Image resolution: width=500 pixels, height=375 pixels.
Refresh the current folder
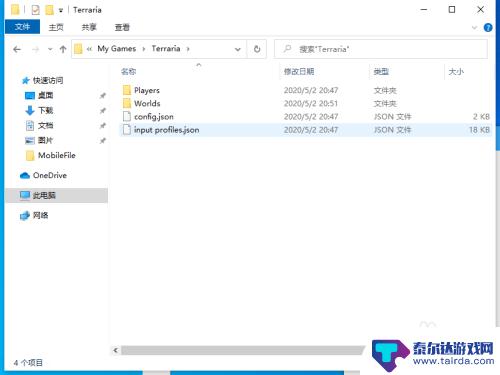tap(257, 49)
